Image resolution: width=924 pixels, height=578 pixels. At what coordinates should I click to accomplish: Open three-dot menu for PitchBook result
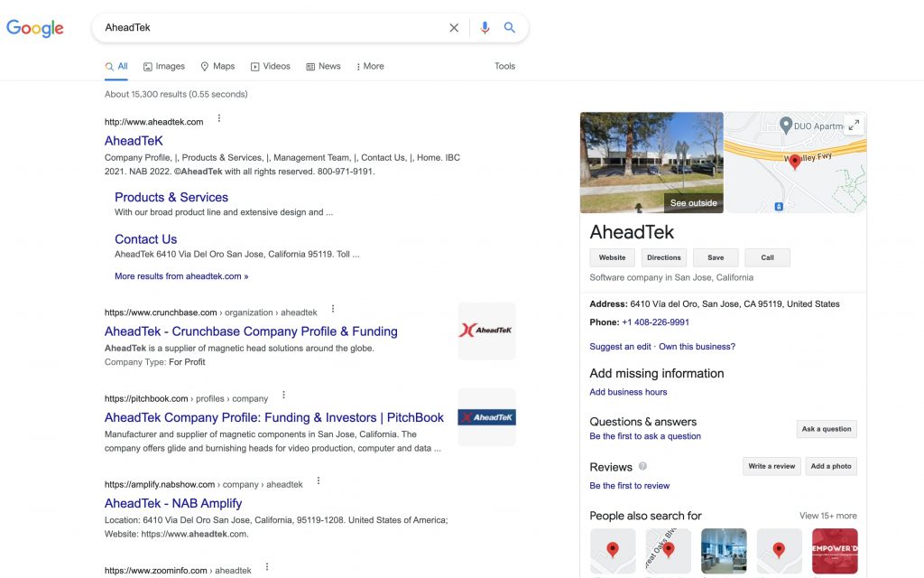tap(283, 395)
